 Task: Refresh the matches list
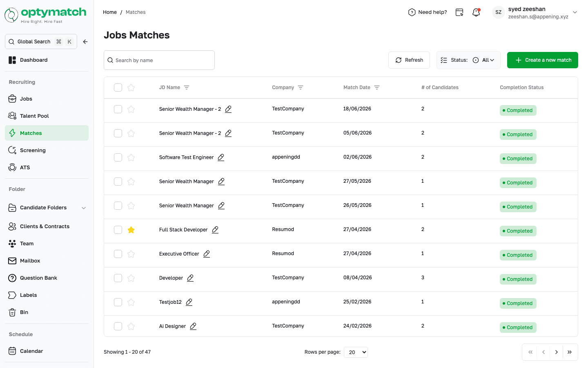[x=409, y=60]
